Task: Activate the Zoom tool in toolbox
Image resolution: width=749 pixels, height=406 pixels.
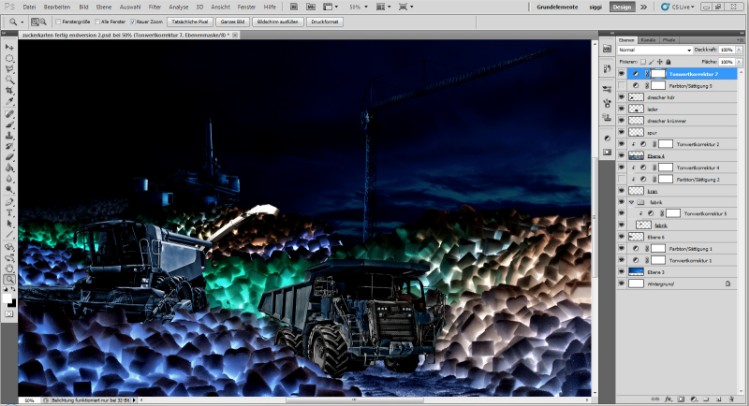Action: (x=9, y=279)
